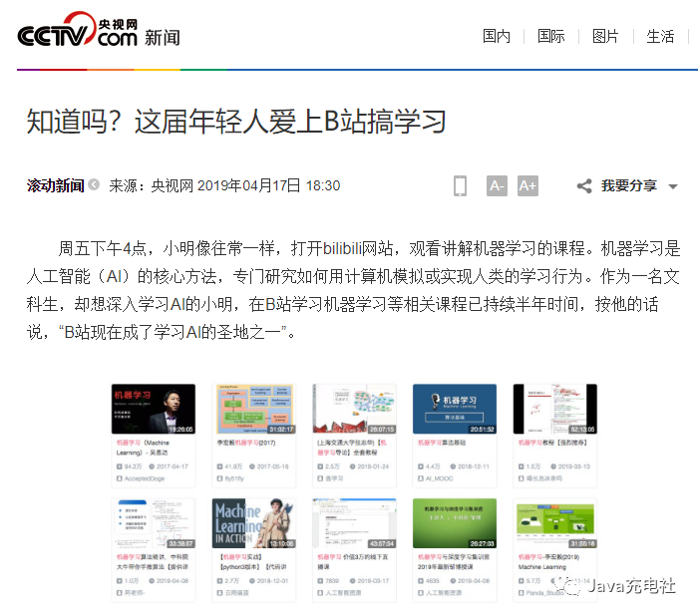Click the upload date 2018-12-01

click(272, 581)
